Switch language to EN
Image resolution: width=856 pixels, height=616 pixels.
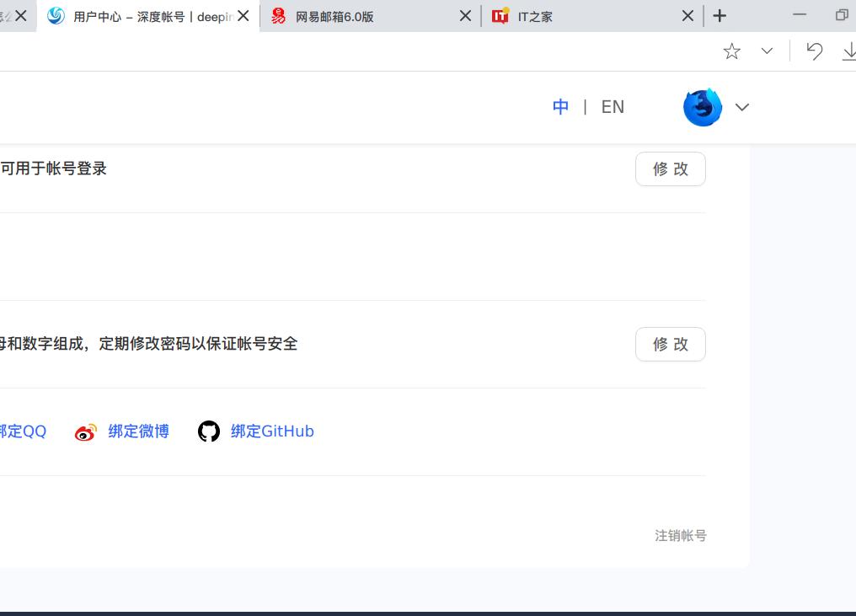pyautogui.click(x=613, y=106)
